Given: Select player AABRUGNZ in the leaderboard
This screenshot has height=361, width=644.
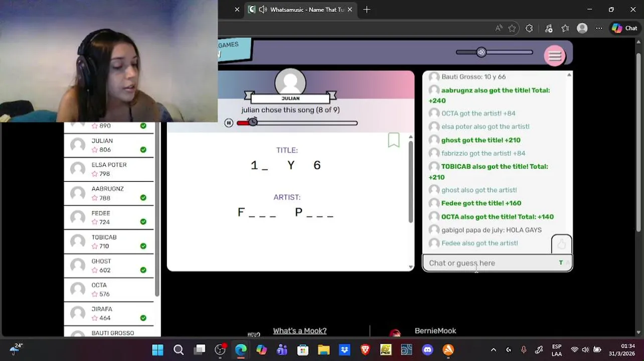Looking at the screenshot, I should point(109,194).
